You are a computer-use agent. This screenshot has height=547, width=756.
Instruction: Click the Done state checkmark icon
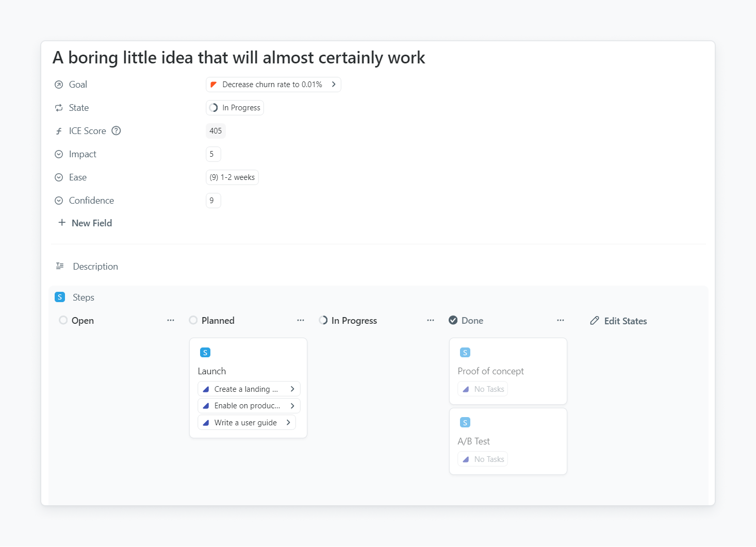[453, 321]
